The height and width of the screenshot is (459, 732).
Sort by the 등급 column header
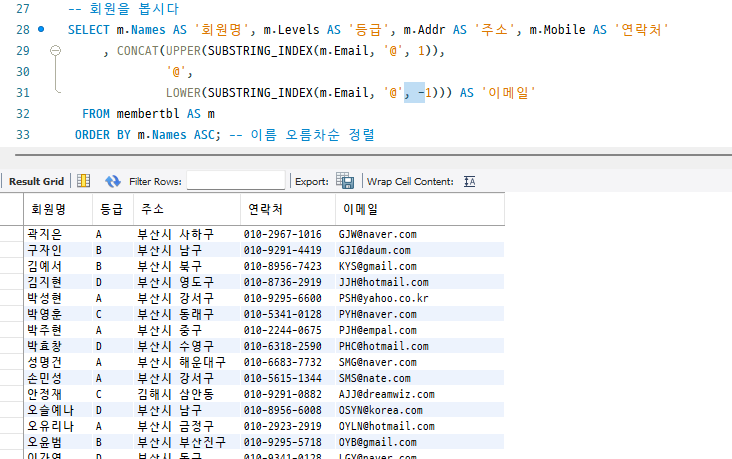click(x=113, y=209)
